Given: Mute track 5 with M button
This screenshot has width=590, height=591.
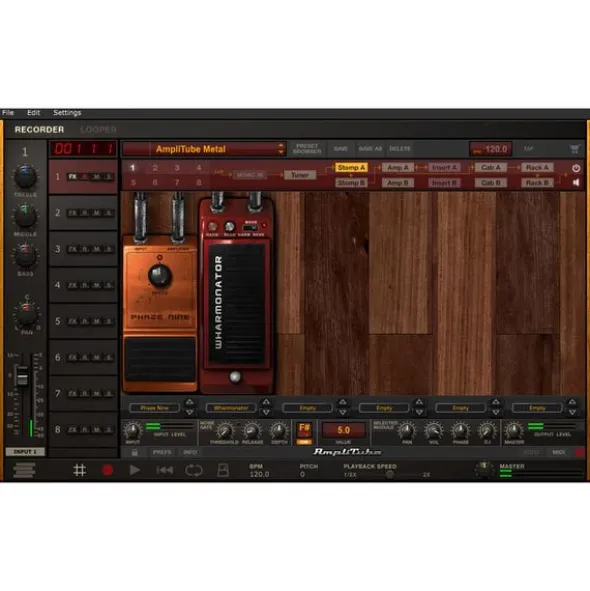Looking at the screenshot, I should (x=97, y=321).
